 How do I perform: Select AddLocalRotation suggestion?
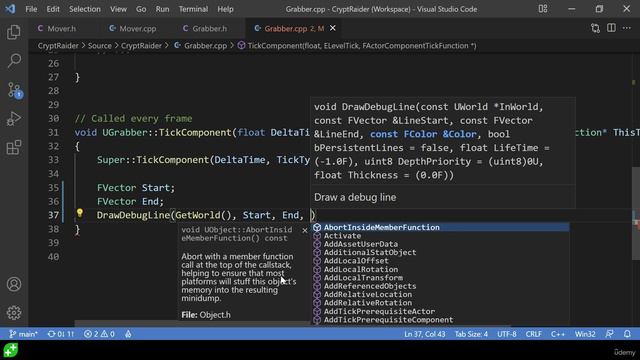pyautogui.click(x=441, y=269)
